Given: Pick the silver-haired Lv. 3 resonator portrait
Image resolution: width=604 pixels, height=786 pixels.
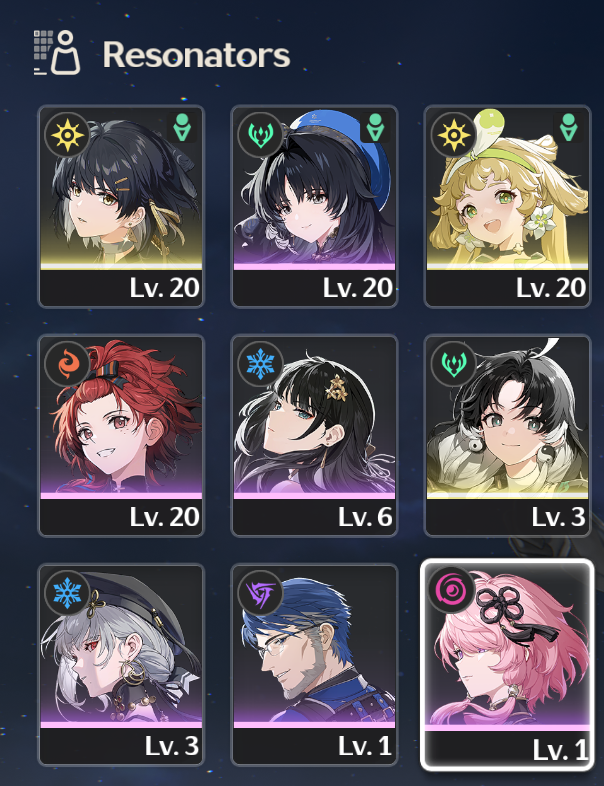Looking at the screenshot, I should click(121, 664).
